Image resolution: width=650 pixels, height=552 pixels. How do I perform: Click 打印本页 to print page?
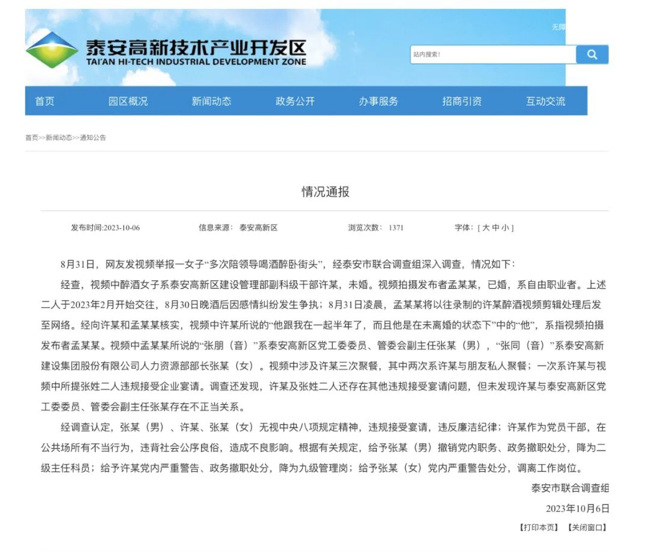coord(539,528)
